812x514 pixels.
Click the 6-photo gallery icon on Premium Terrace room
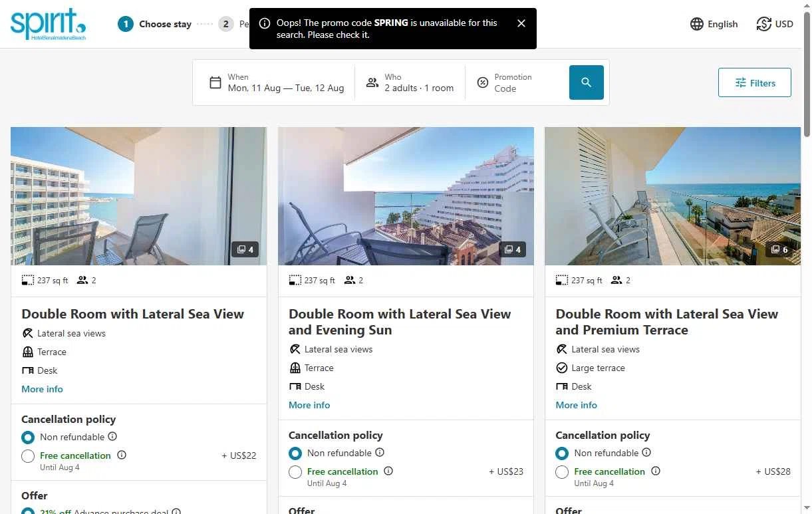click(779, 249)
